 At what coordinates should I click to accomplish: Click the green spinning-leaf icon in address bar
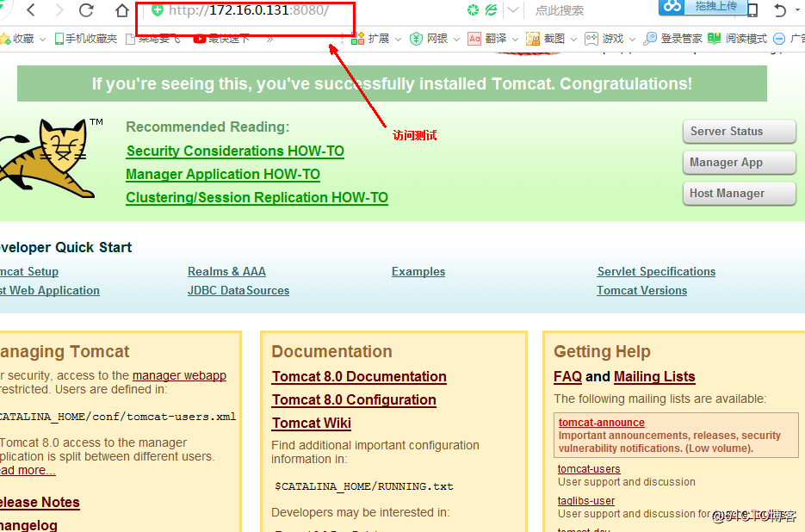coord(473,9)
